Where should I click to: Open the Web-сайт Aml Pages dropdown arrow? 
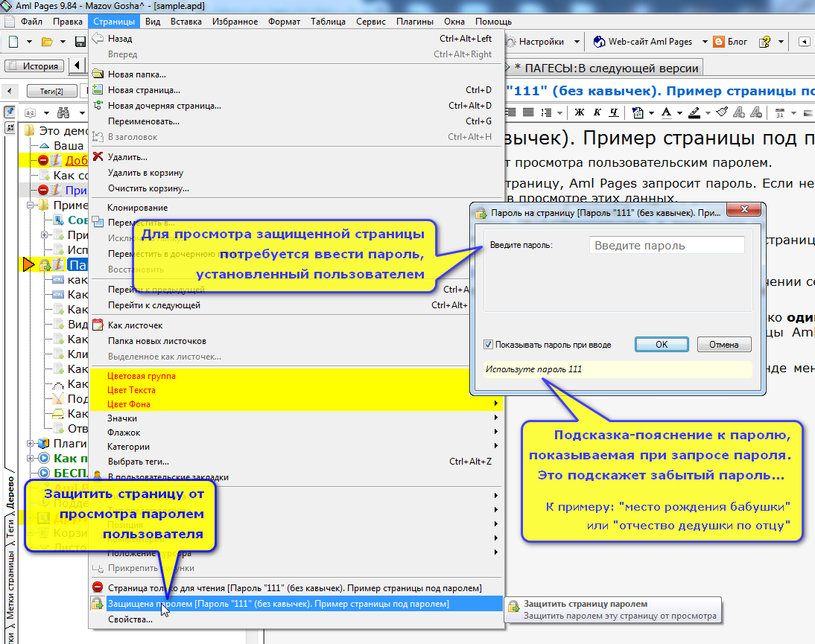point(704,42)
